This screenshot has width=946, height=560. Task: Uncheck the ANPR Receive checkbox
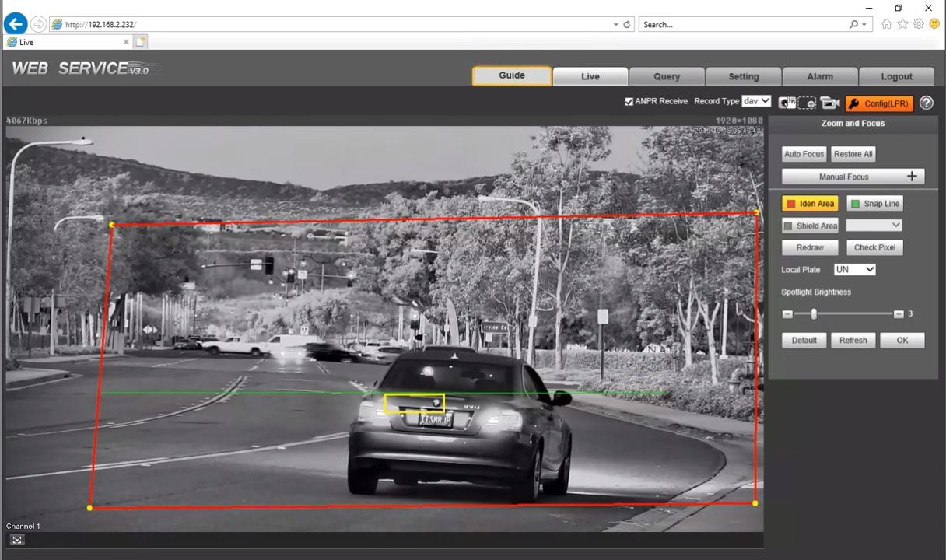629,101
